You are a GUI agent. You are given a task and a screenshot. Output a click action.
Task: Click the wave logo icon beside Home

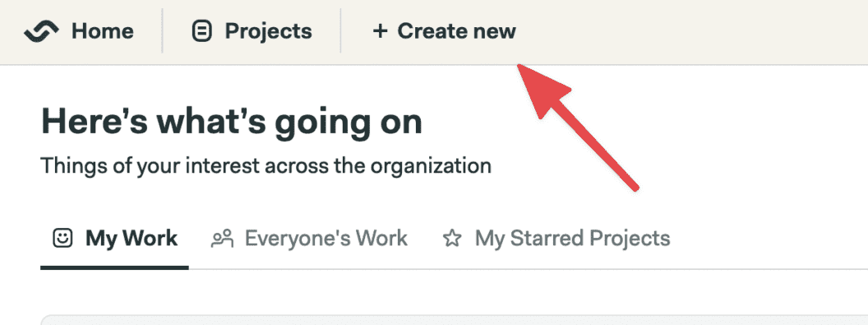[42, 31]
